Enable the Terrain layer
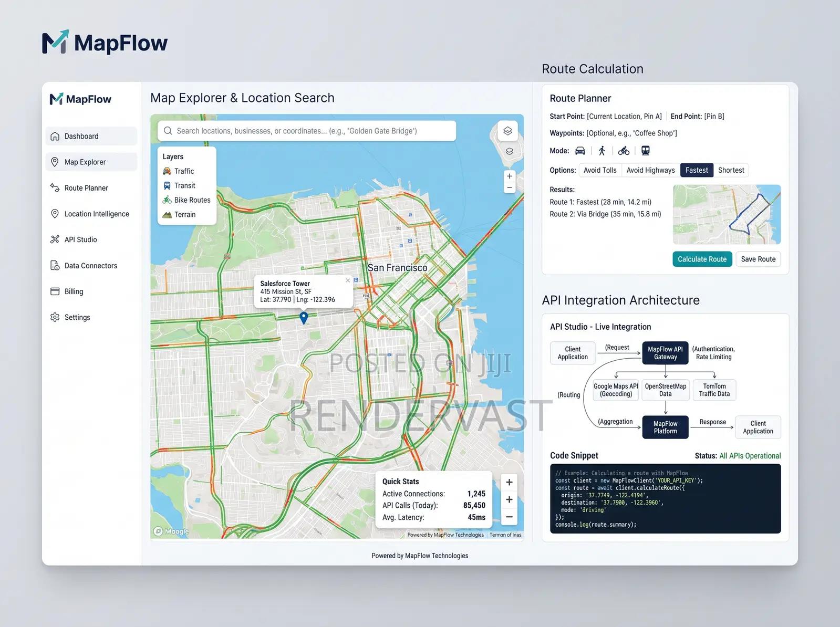This screenshot has width=840, height=627. pos(179,215)
